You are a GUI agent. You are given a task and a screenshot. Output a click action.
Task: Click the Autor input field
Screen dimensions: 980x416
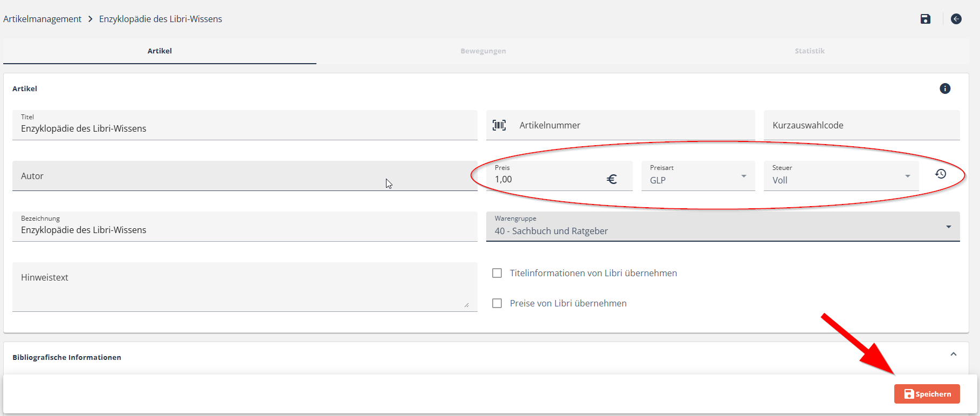[x=245, y=176]
